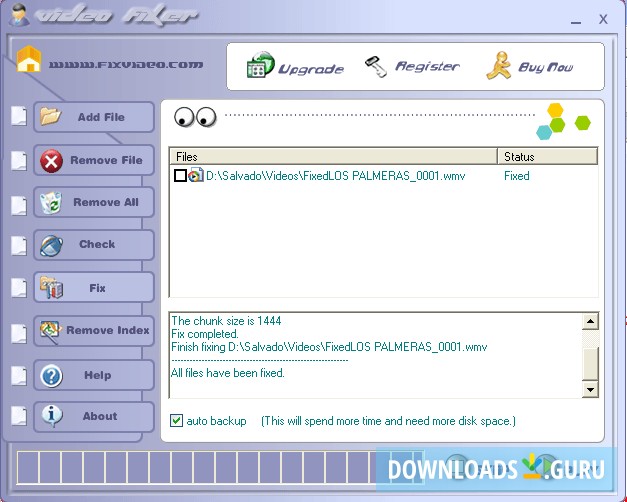Click the page icon left of Fix
The image size is (627, 502).
tap(19, 288)
